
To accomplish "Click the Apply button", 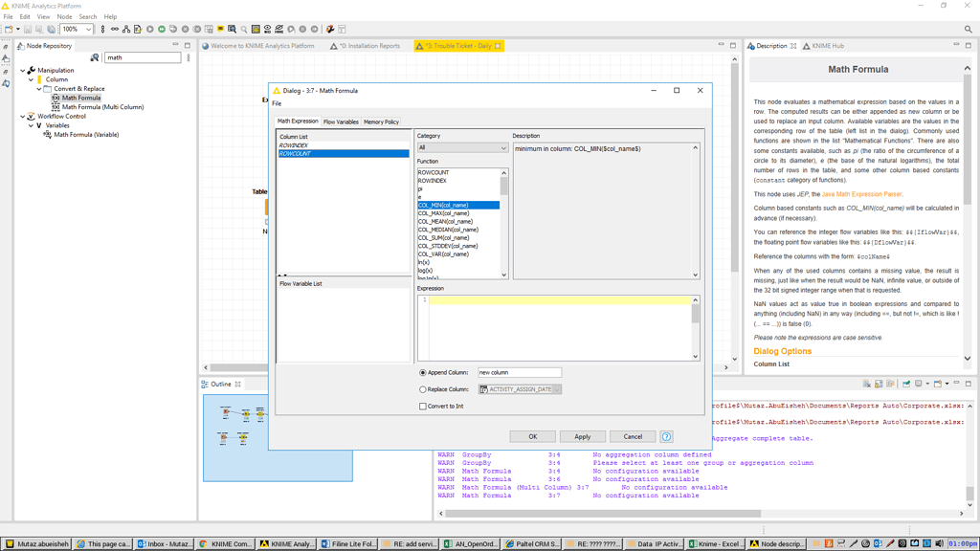I will point(583,436).
